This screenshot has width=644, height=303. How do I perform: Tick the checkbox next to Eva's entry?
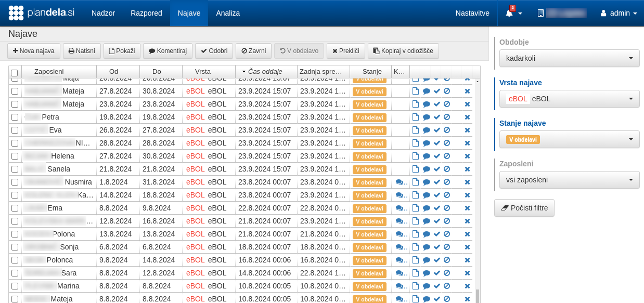pyautogui.click(x=15, y=130)
